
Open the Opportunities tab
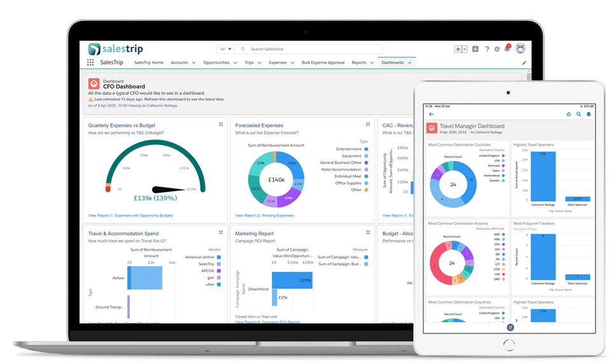[216, 62]
